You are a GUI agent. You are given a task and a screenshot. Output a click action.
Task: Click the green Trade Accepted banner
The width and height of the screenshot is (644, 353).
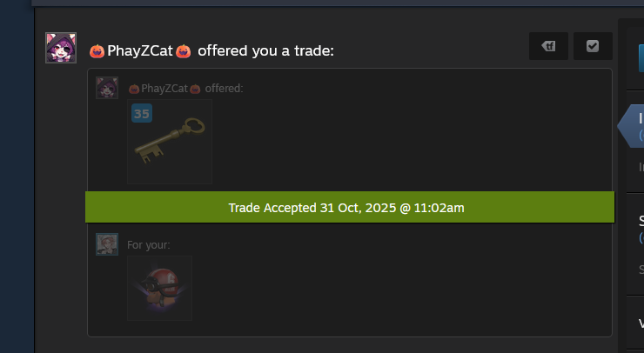[350, 207]
